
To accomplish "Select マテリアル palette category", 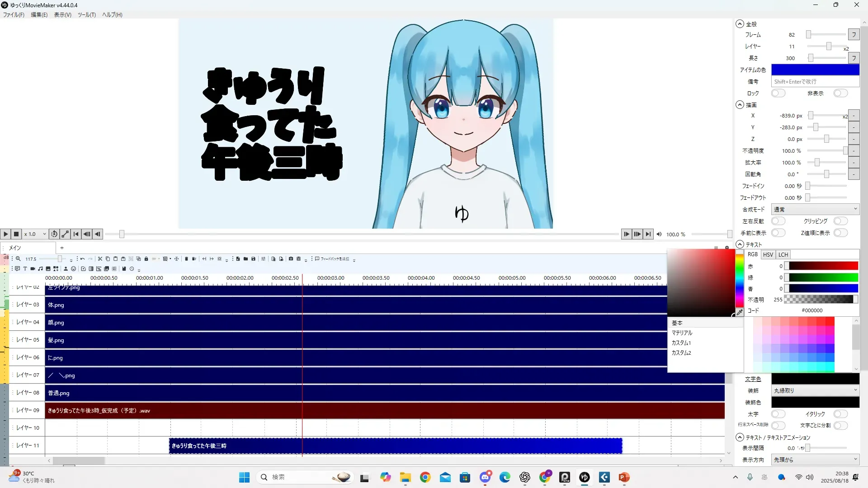I will (682, 333).
